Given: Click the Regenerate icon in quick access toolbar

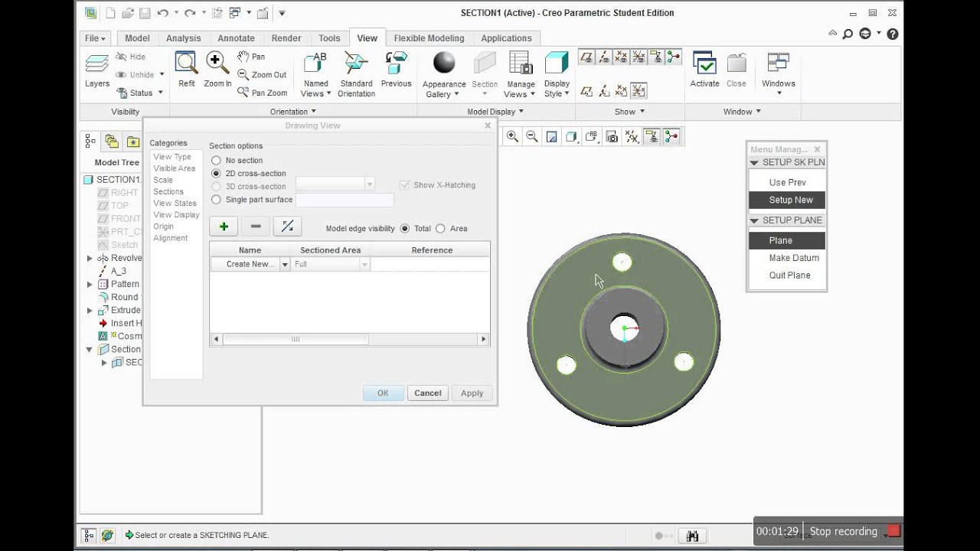Looking at the screenshot, I should coord(217,13).
